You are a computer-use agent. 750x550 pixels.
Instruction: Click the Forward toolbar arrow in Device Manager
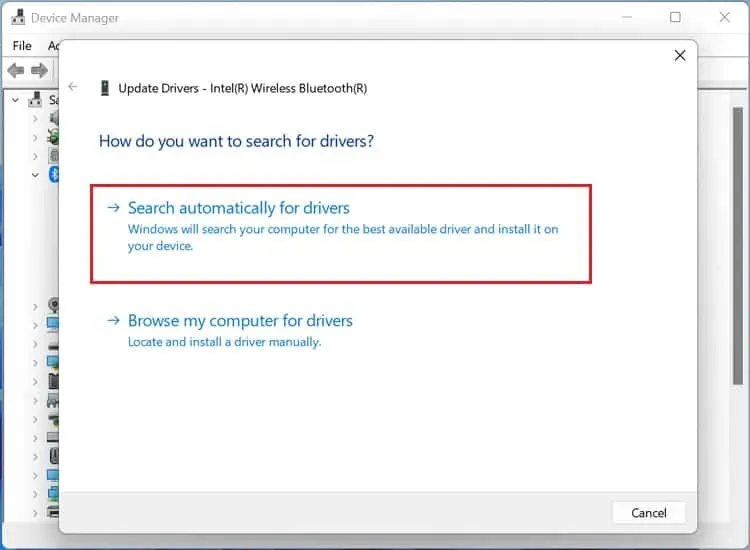pos(39,71)
